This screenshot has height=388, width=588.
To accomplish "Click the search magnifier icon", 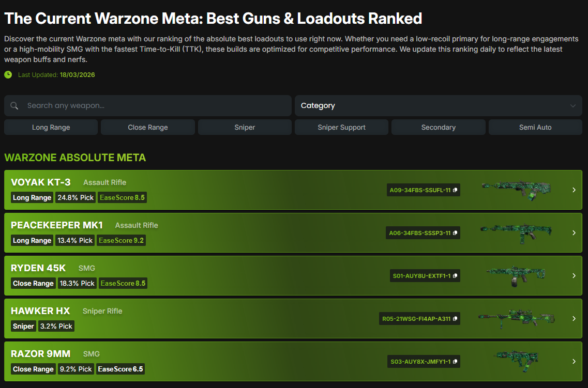I will point(14,106).
